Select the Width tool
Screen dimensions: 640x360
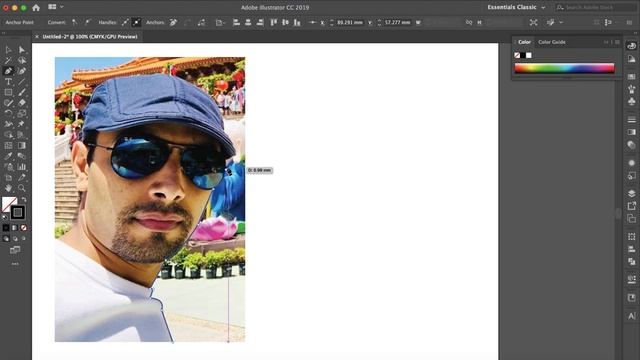tap(8, 124)
